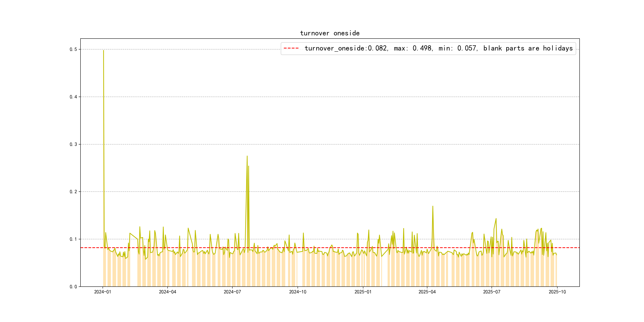
Task: Click the 0.2 y-axis tick label
Action: (x=73, y=192)
